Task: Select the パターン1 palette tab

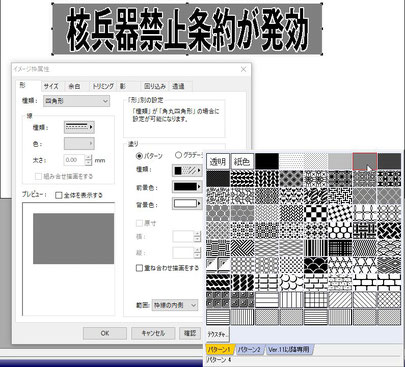Action: tap(219, 349)
